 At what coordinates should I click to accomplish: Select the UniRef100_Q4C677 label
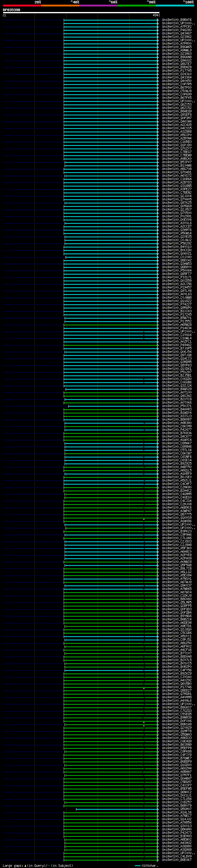(x=177, y=437)
